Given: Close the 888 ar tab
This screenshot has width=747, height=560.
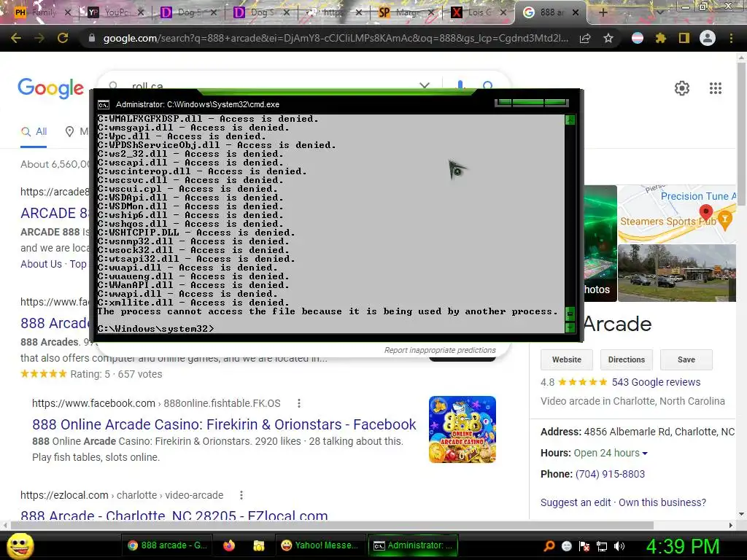Looking at the screenshot, I should [x=576, y=12].
